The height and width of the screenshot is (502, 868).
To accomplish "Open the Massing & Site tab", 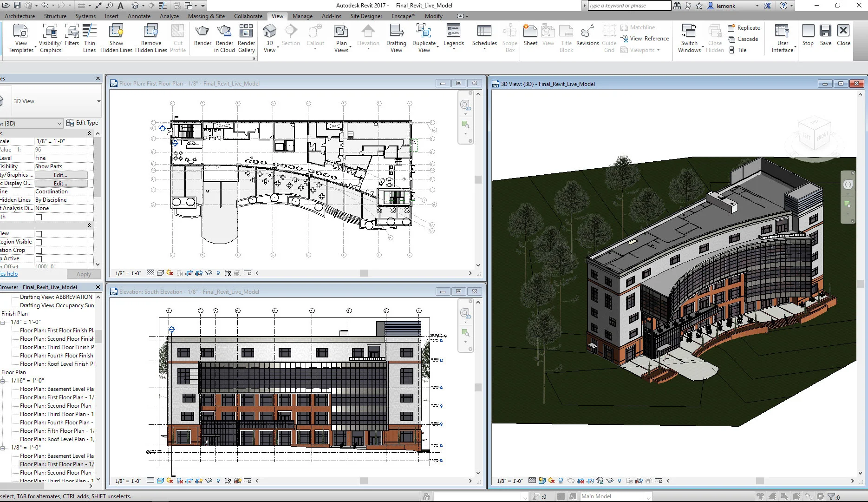I will coord(206,16).
